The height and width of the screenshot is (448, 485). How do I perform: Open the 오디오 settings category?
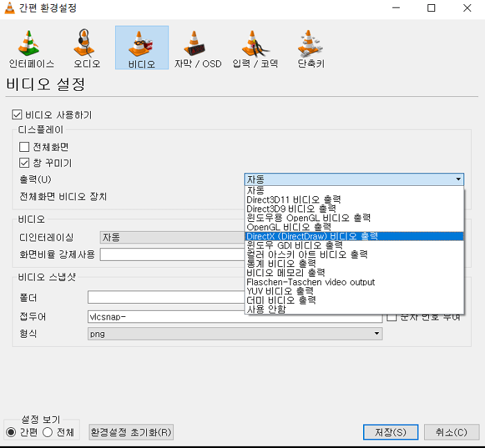[87, 48]
